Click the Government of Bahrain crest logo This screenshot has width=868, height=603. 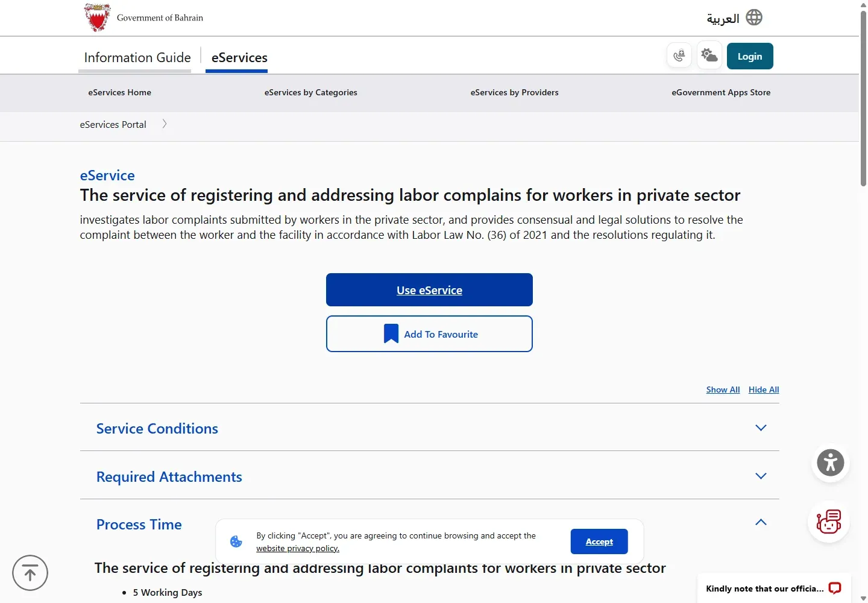point(97,17)
